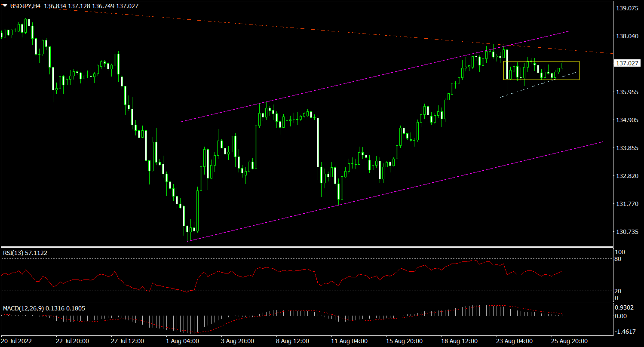Click the 138.040 price axis label
The width and height of the screenshot is (644, 347).
(627, 37)
